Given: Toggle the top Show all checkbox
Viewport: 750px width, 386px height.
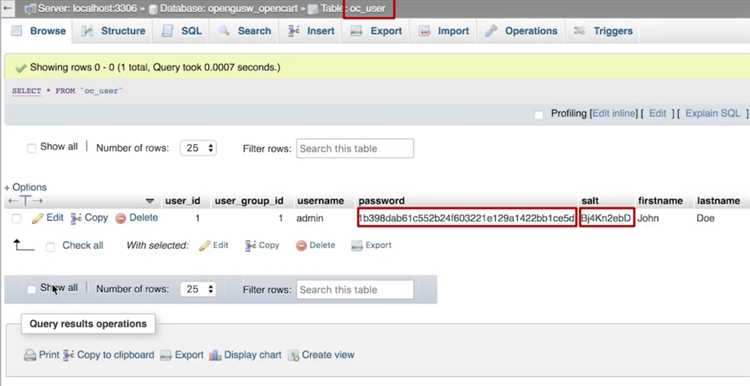Looking at the screenshot, I should [x=32, y=148].
